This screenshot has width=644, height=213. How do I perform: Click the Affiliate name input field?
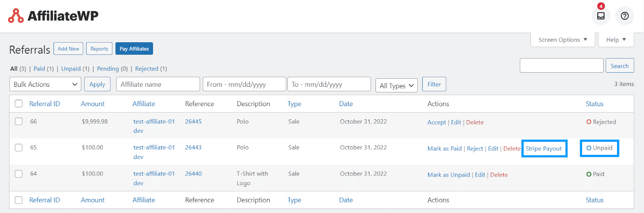pos(158,84)
